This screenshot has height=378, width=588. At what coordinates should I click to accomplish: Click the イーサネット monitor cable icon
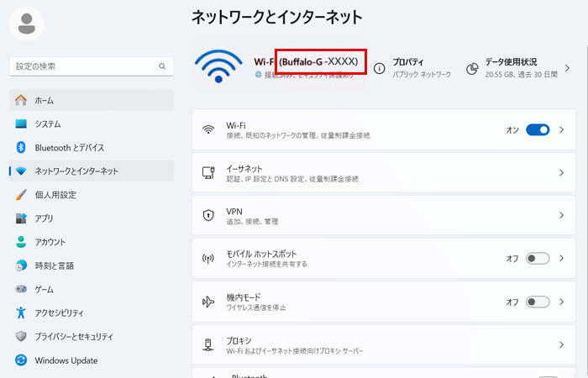coord(208,172)
